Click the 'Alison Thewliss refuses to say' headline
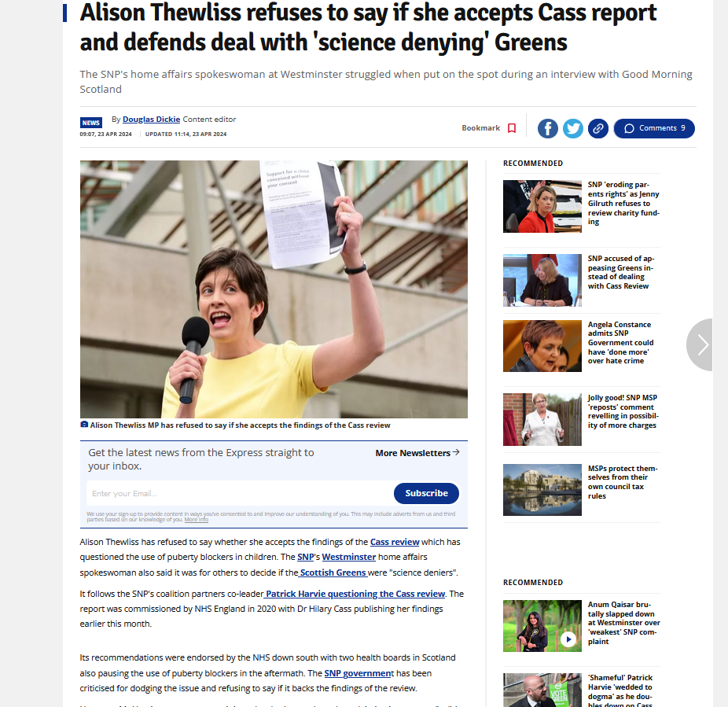The image size is (728, 707). [x=368, y=27]
